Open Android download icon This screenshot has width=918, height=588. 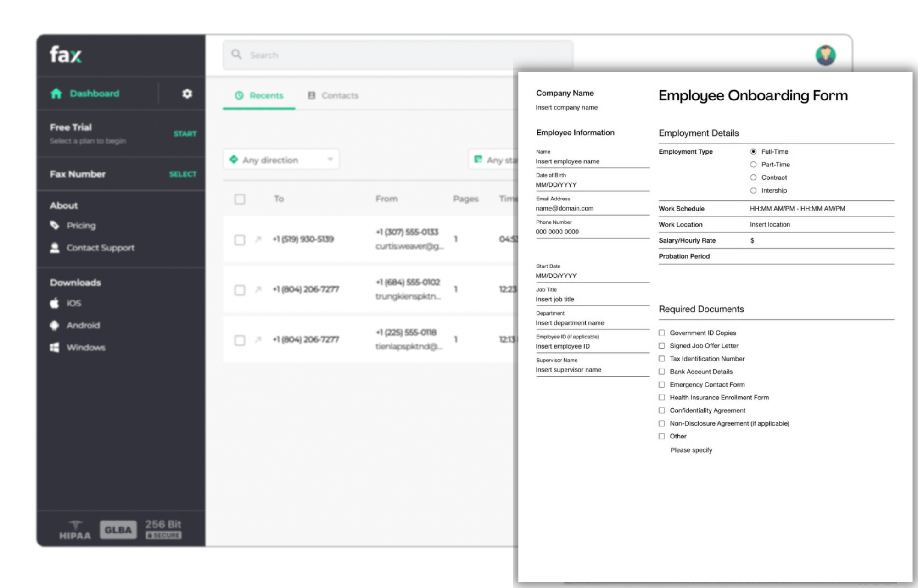pos(55,325)
